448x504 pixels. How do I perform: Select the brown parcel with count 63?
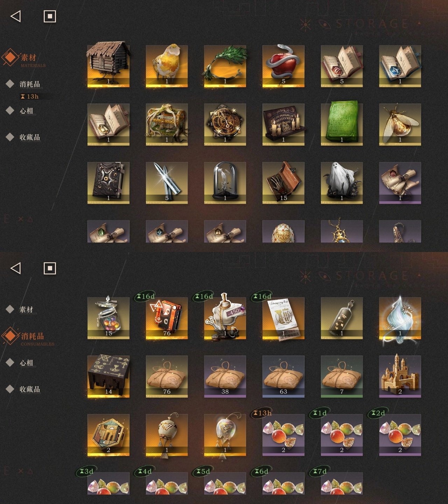[x=283, y=376]
